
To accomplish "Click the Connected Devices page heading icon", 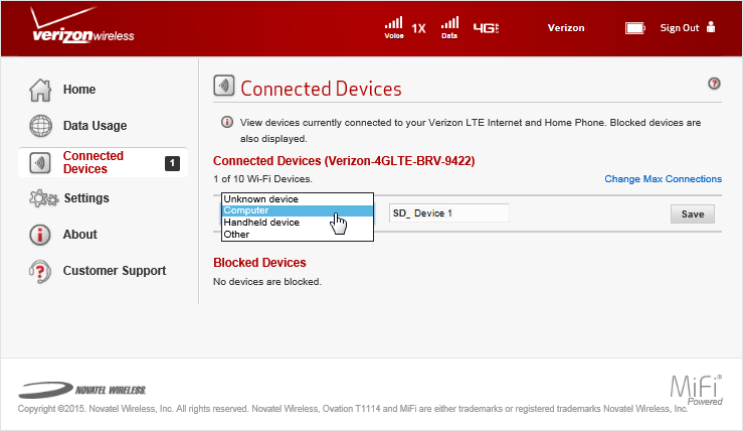I will pyautogui.click(x=224, y=86).
